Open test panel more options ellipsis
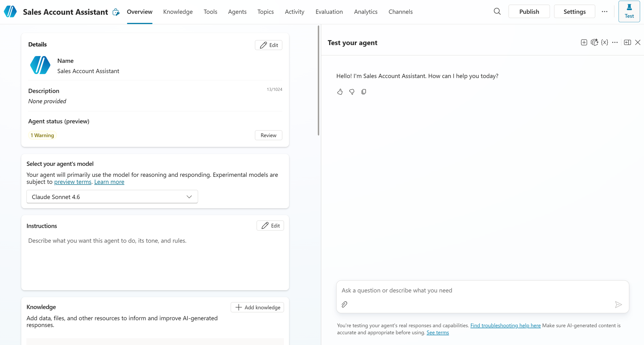This screenshot has height=345, width=644. (x=615, y=43)
